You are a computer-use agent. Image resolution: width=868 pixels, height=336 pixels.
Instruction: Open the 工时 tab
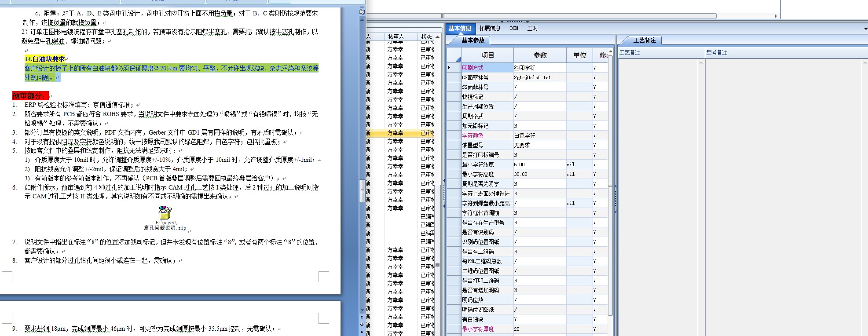532,28
